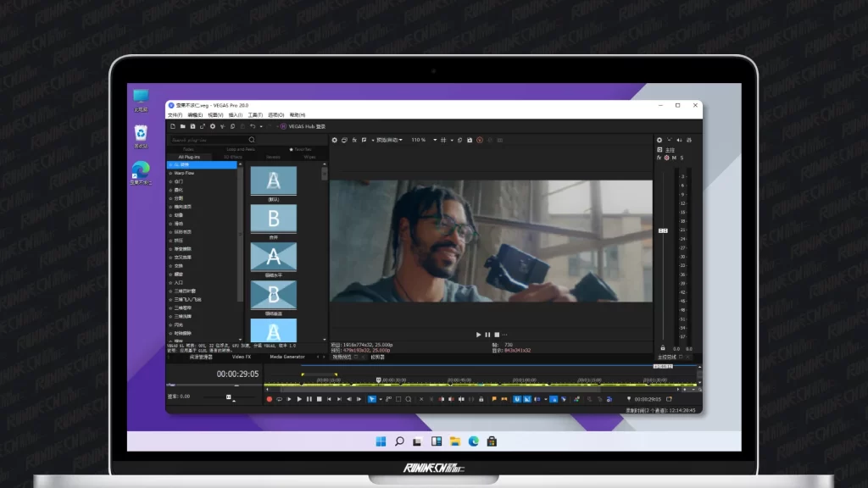
Task: Open the 工具(T) menu
Action: point(256,114)
